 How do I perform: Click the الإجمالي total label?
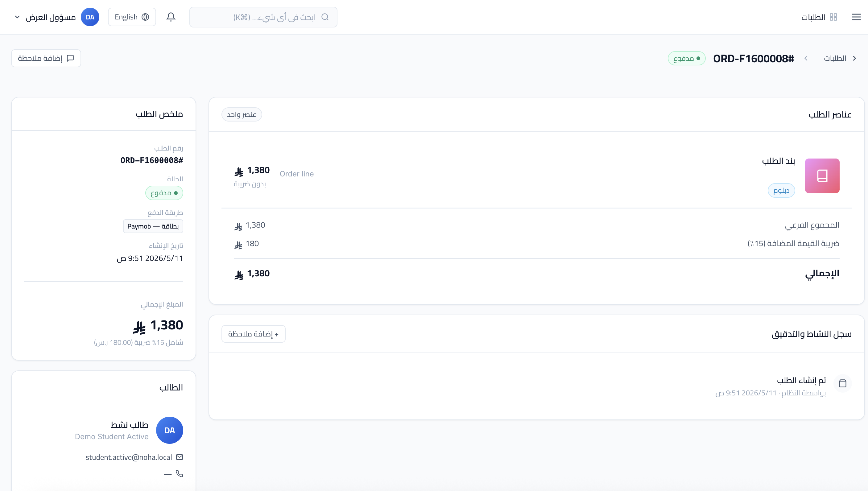coord(822,274)
